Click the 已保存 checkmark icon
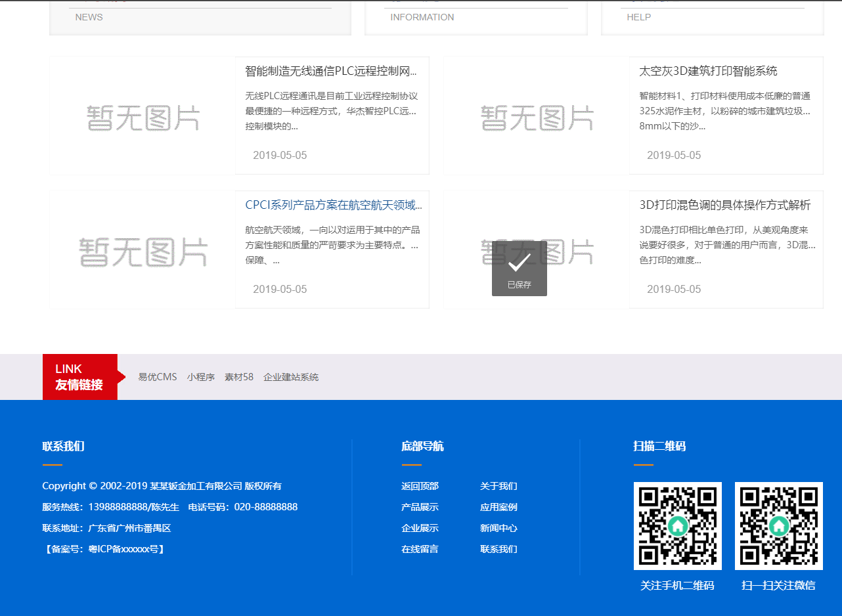 point(519,263)
